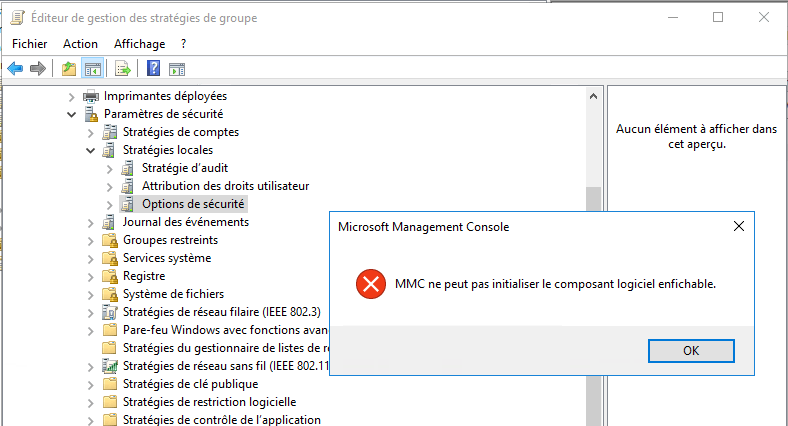
Task: Select the Stratégies de clé publique row
Action: coord(190,384)
